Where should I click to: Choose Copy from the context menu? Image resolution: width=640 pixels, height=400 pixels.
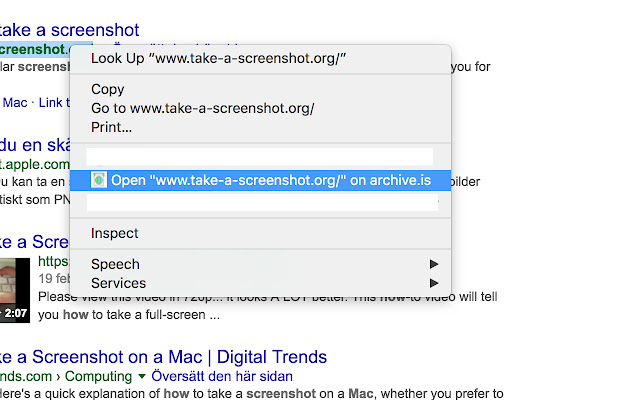pos(108,89)
